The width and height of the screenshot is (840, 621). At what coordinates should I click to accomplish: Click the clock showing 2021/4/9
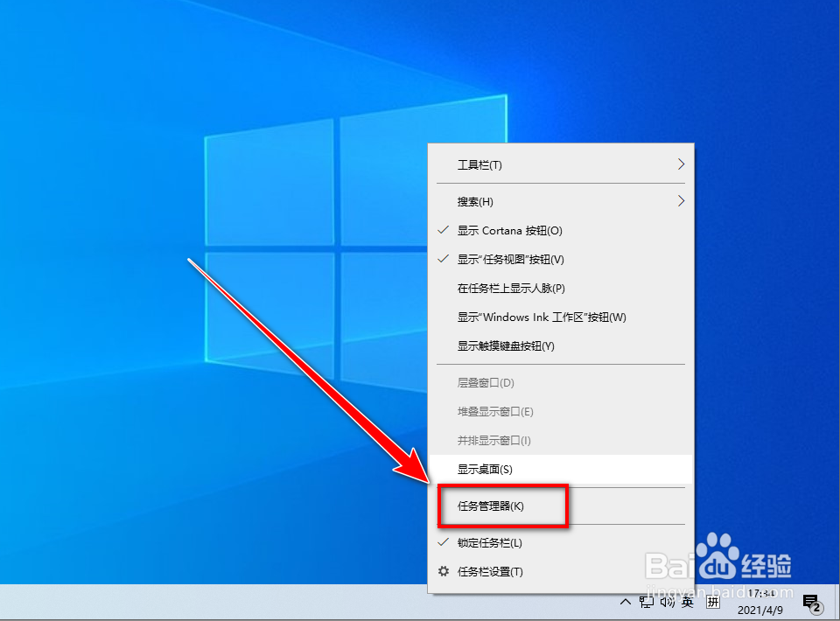pyautogui.click(x=759, y=610)
